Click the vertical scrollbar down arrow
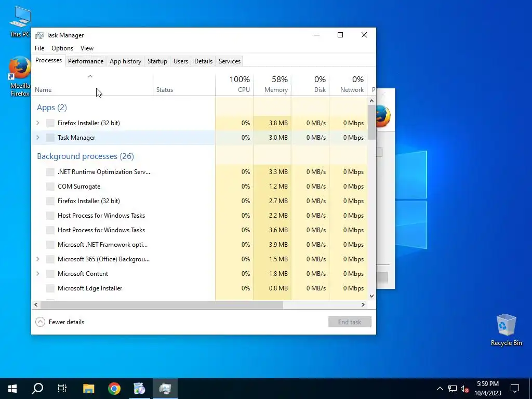The width and height of the screenshot is (532, 399). coord(371,296)
